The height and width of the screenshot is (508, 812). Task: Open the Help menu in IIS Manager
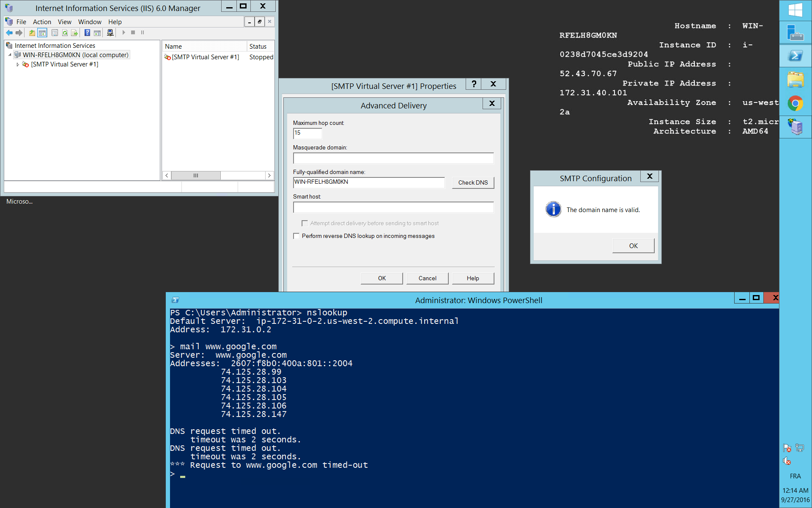(x=115, y=22)
